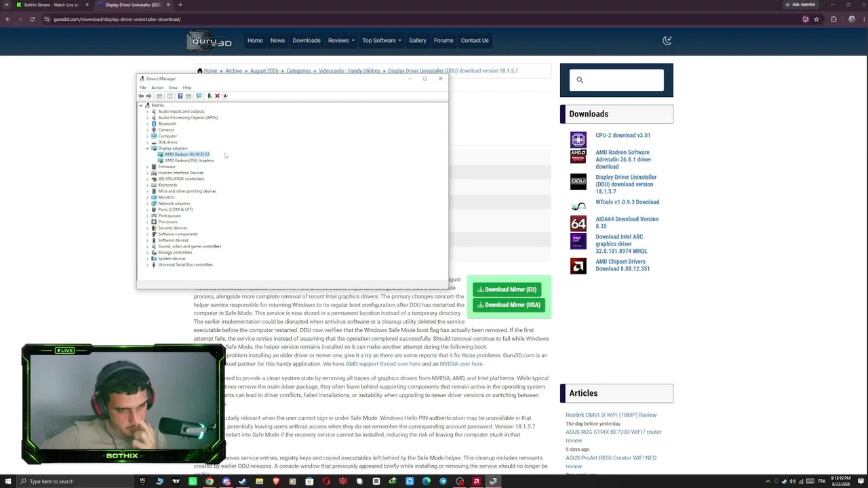Screen dimensions: 868x488
Task: Open WhatsApp from the taskbar
Action: click(x=193, y=481)
